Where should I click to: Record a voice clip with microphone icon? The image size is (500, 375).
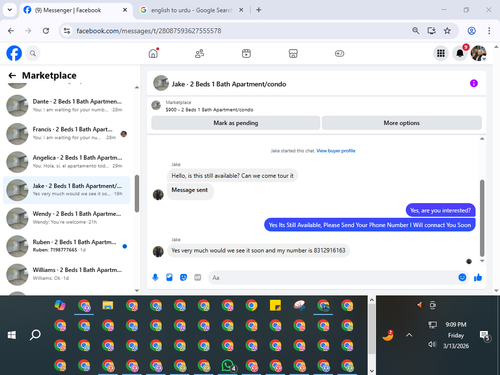155,277
